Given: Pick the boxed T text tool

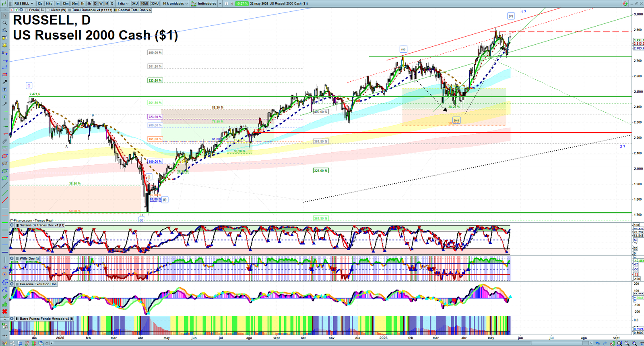Looking at the screenshot, I should coord(4,89).
